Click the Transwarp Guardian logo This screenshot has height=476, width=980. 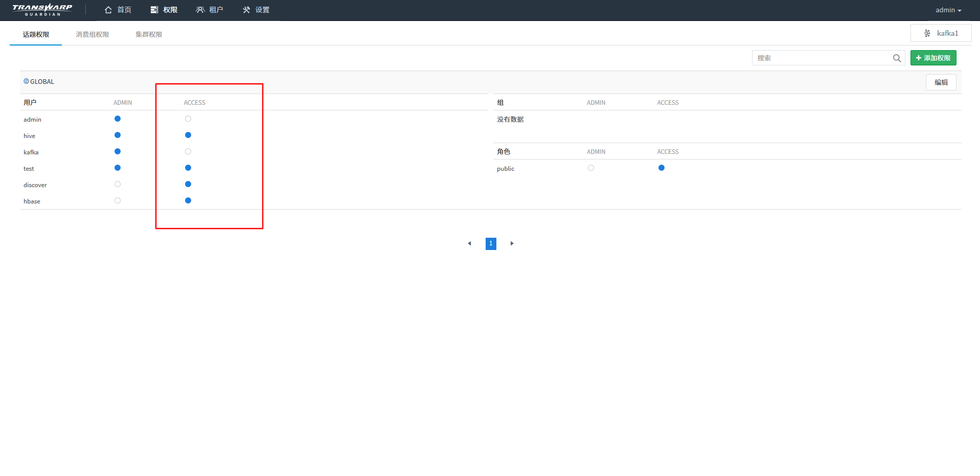pos(42,10)
